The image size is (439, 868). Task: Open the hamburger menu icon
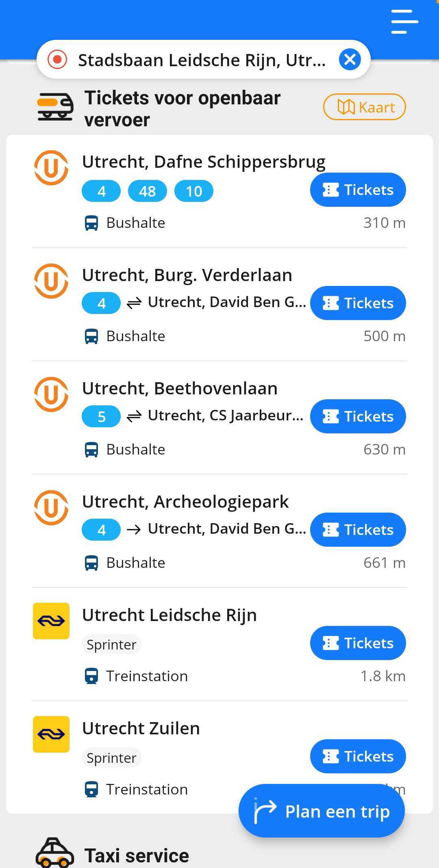(x=404, y=22)
